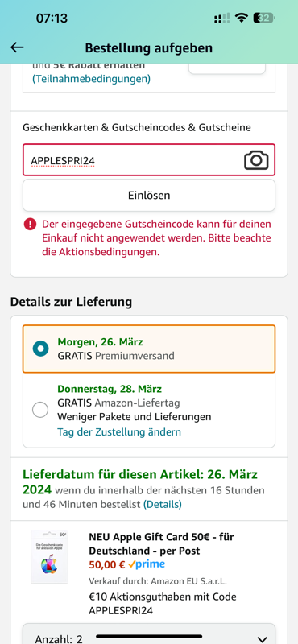298x644 pixels.
Task: Tap the Wi-Fi status icon
Action: (242, 18)
